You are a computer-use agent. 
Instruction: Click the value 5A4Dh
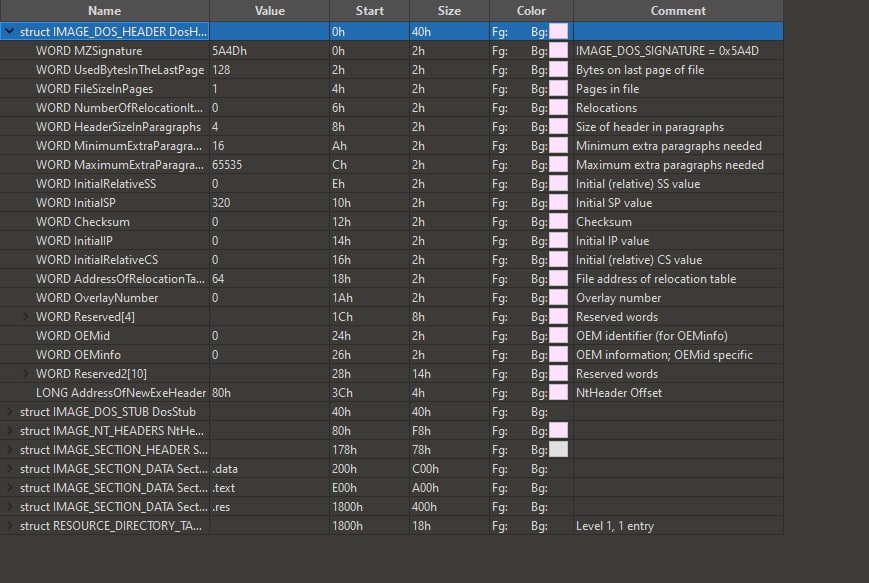[x=229, y=50]
